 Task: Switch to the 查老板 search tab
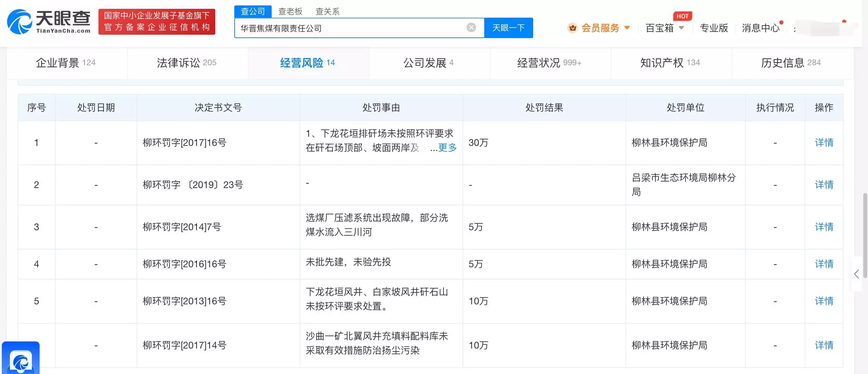click(x=291, y=11)
